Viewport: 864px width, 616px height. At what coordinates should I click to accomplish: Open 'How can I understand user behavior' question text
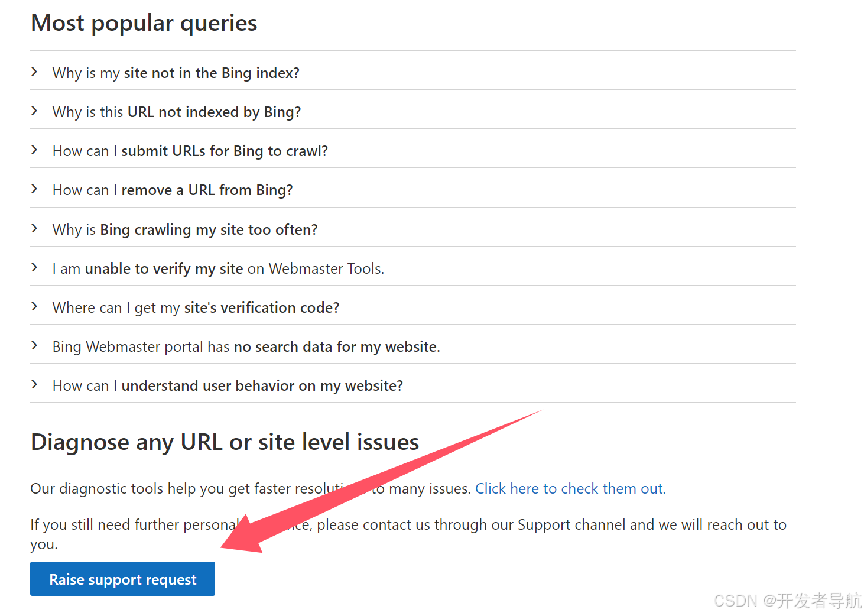click(x=228, y=386)
